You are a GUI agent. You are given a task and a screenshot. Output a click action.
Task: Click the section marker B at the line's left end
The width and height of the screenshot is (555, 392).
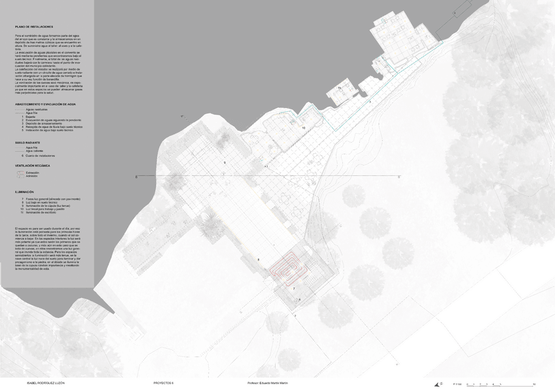click(135, 177)
